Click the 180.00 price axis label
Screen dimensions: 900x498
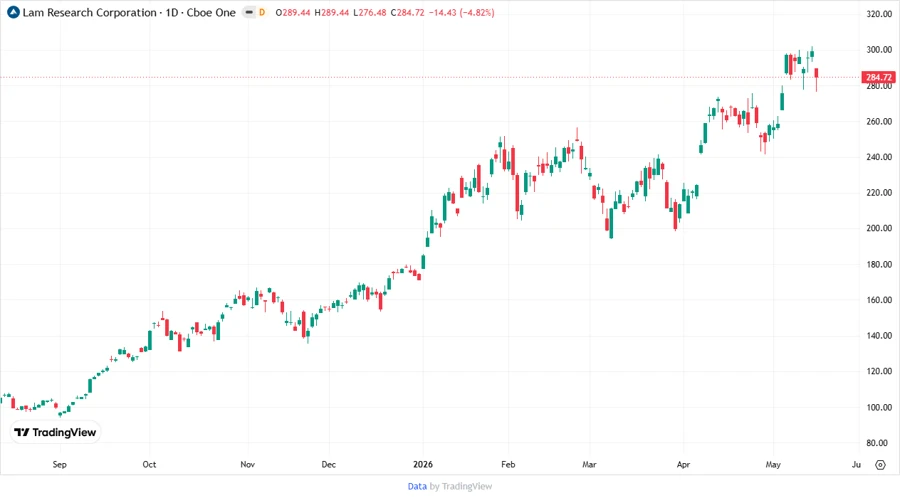(879, 264)
